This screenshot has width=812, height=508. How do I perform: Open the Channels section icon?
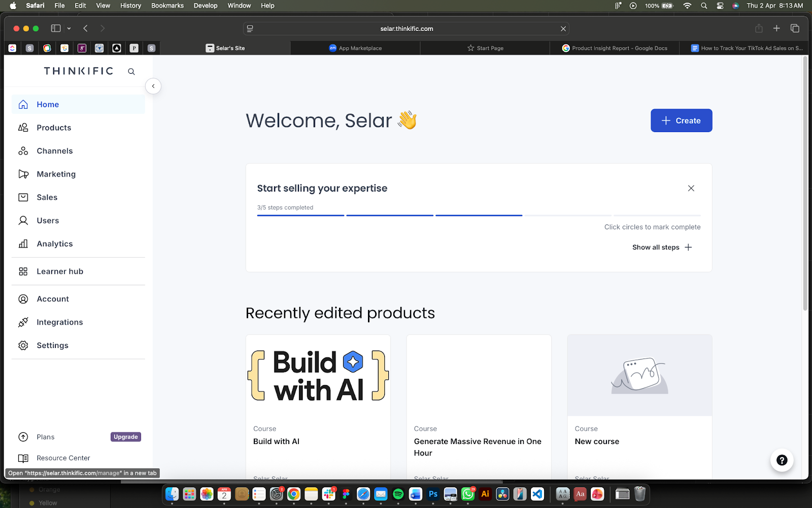point(23,151)
